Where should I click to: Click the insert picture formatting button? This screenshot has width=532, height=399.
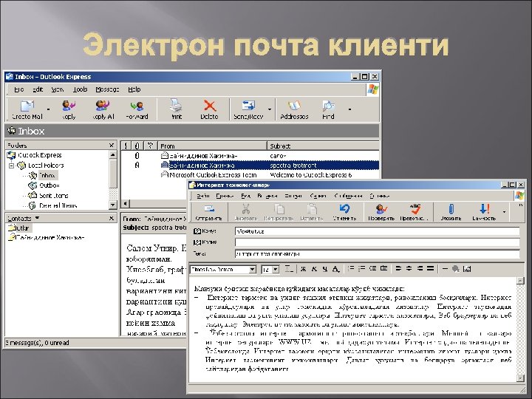(467, 269)
